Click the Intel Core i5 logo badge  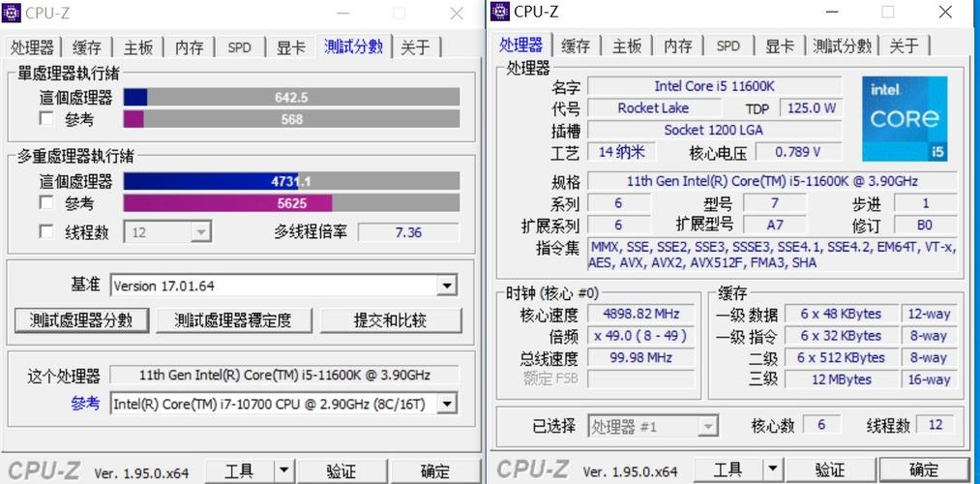905,119
